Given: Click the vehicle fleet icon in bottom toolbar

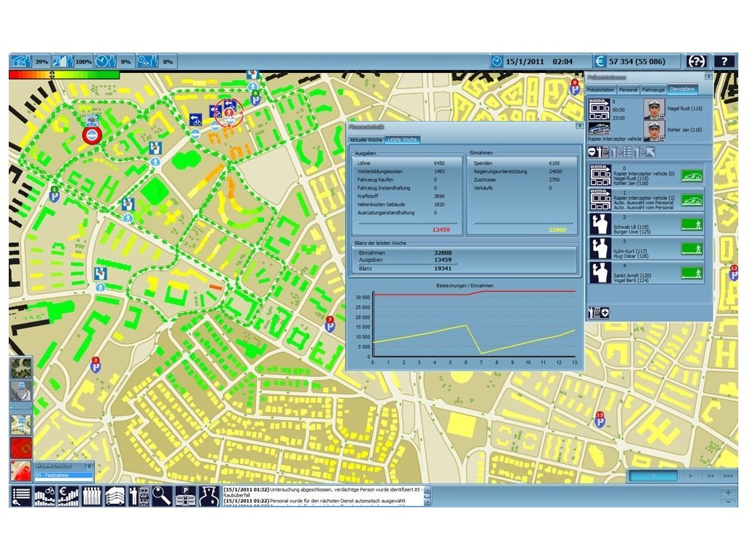Looking at the screenshot, I should coord(115,497).
